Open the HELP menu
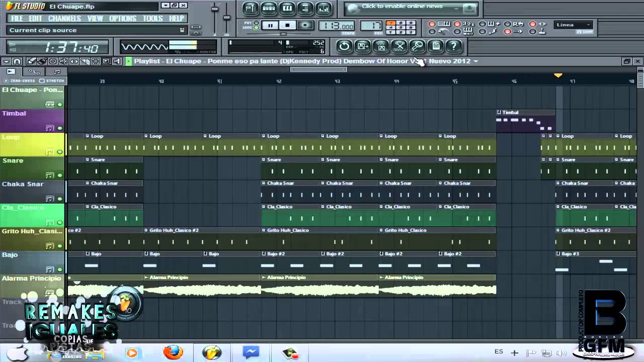Screen dimensions: 644x362 [177, 19]
